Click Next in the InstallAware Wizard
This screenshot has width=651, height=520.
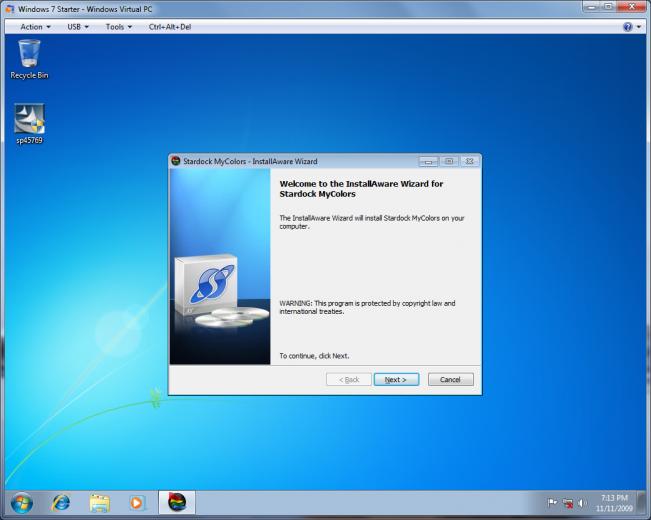(396, 380)
